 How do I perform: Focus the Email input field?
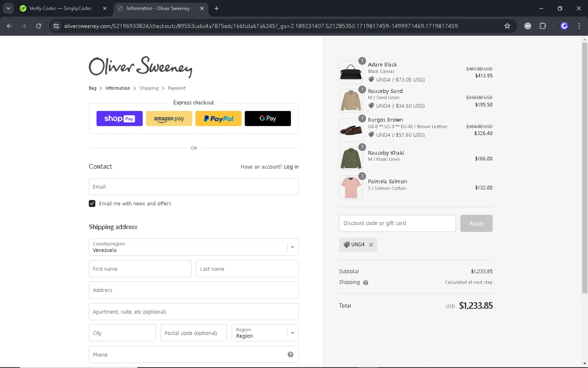[x=194, y=187]
